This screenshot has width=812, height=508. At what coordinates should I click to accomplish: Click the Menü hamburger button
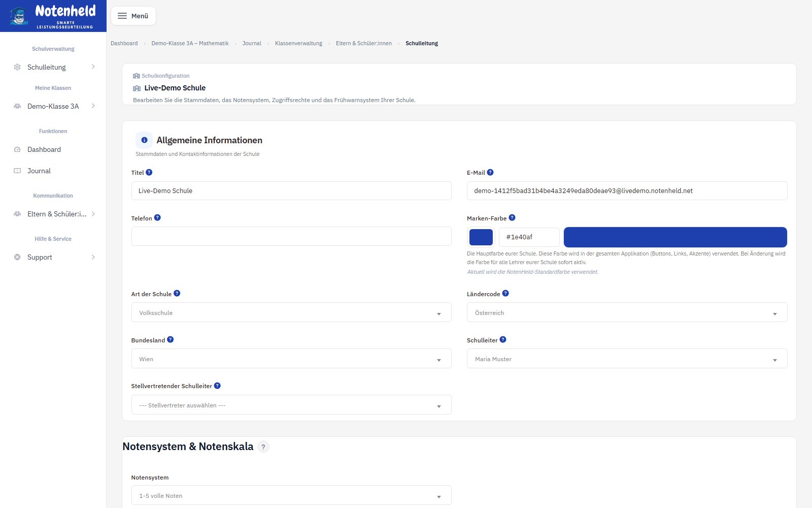click(x=133, y=16)
